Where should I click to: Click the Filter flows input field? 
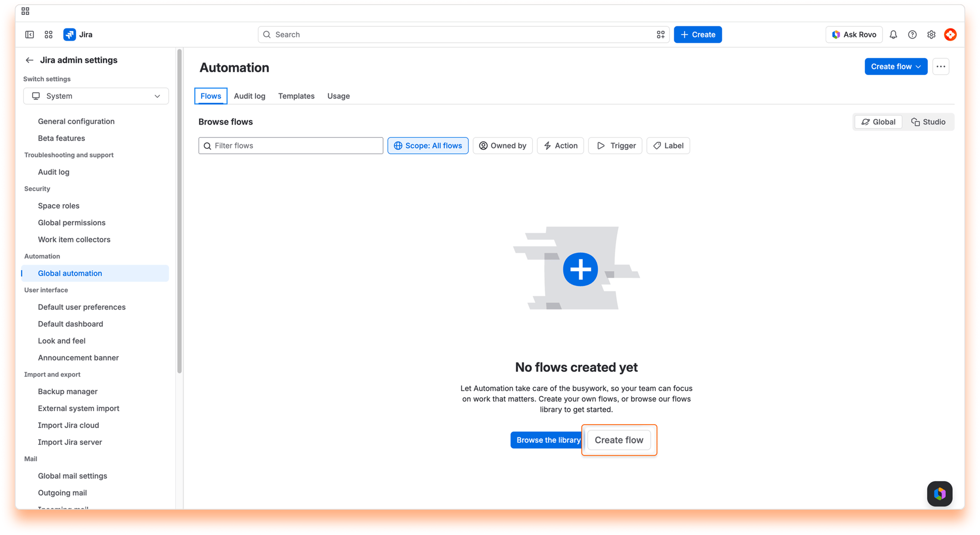tap(291, 146)
